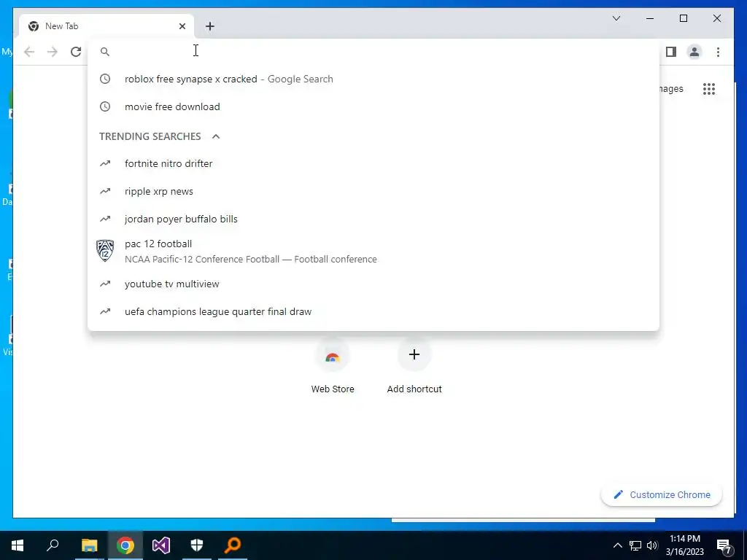This screenshot has height=560, width=747.
Task: Minimize the Chrome window
Action: 650,18
